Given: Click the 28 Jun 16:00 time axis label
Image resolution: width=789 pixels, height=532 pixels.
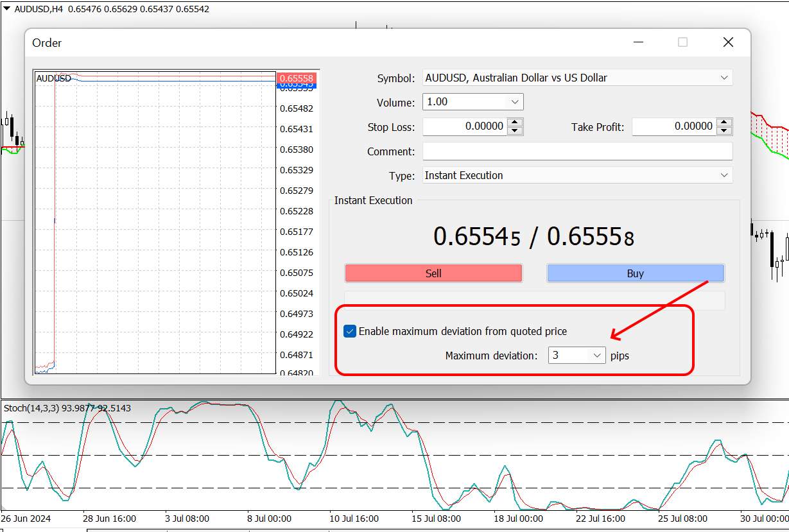Looking at the screenshot, I should point(109,519).
